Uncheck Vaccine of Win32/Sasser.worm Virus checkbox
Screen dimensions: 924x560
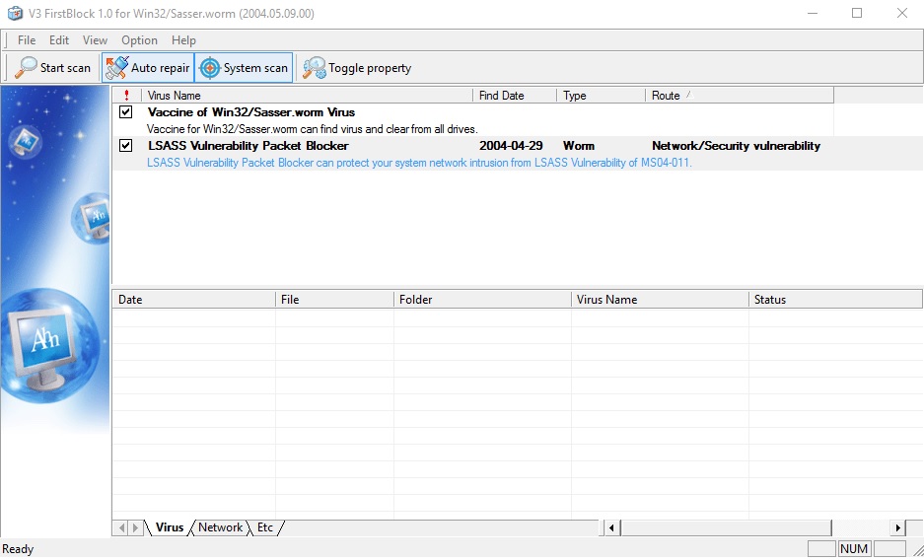click(125, 111)
